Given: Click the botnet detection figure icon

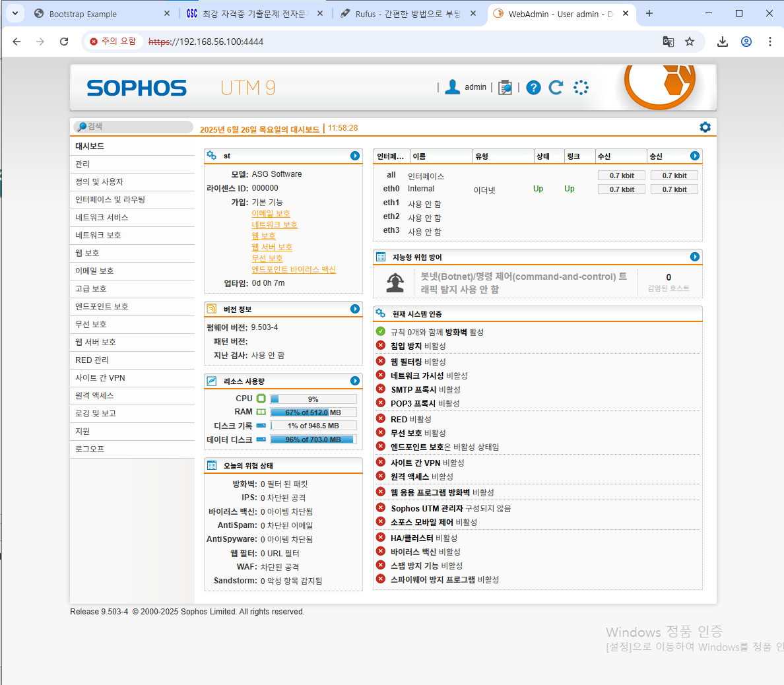Looking at the screenshot, I should [395, 282].
